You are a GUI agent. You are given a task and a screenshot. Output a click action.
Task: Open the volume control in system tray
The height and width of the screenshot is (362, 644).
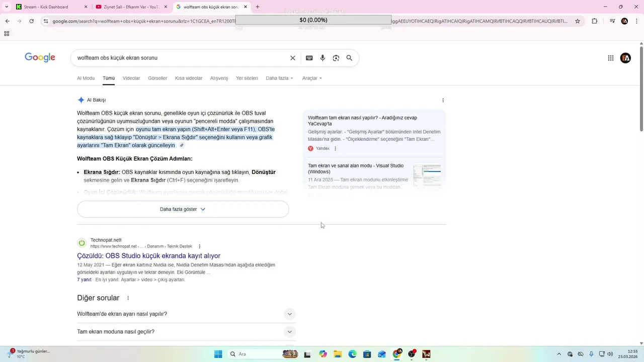coord(610,354)
